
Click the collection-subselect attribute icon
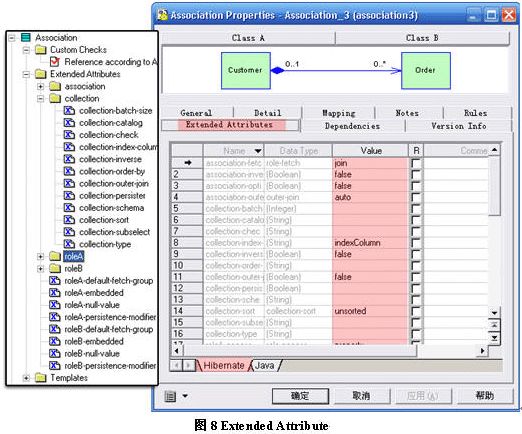tap(69, 232)
